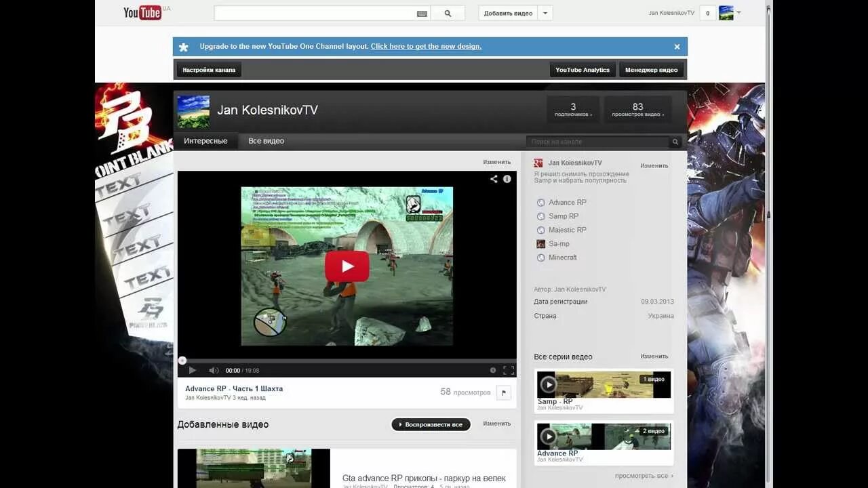Viewport: 868px width, 488px height.
Task: Expand the arrow beside Добавить видео
Action: click(x=545, y=13)
